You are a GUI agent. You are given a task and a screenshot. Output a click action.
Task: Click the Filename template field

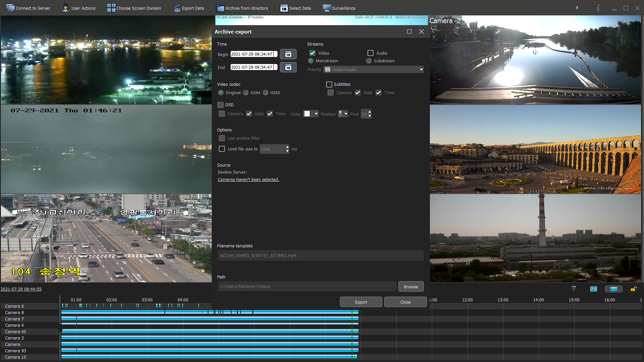321,256
